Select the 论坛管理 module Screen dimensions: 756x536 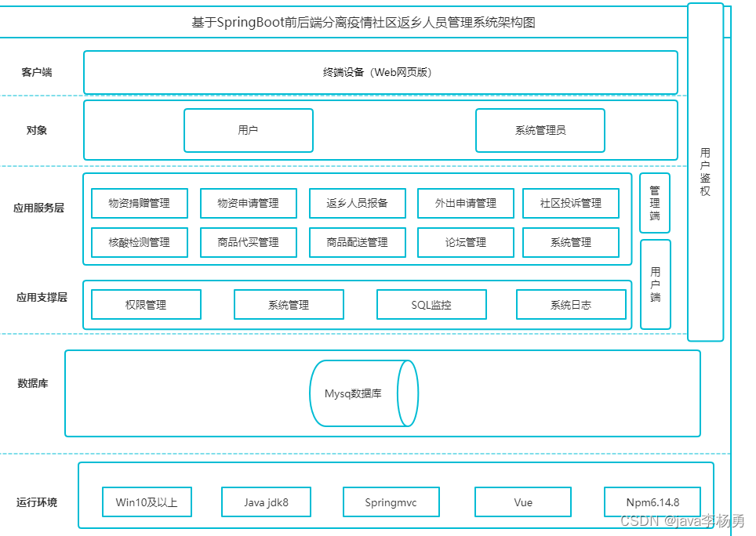pyautogui.click(x=466, y=242)
